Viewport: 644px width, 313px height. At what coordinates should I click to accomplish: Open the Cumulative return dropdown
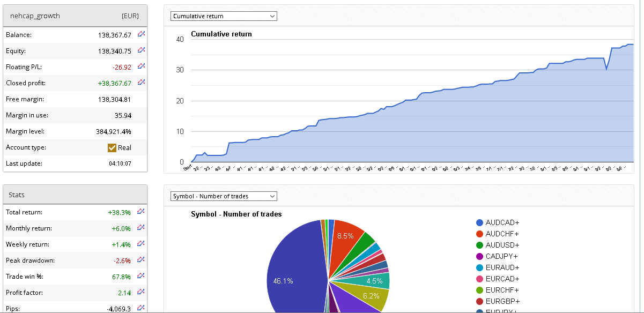click(224, 16)
